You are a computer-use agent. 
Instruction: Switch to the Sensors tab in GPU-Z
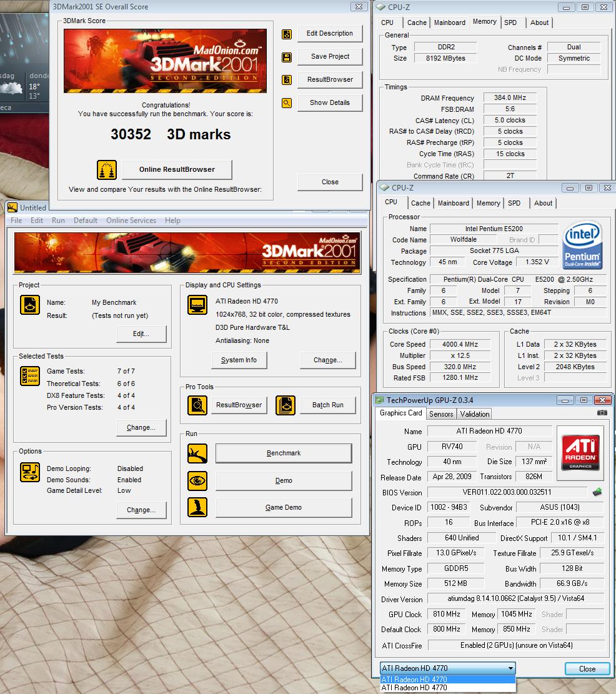coord(441,414)
